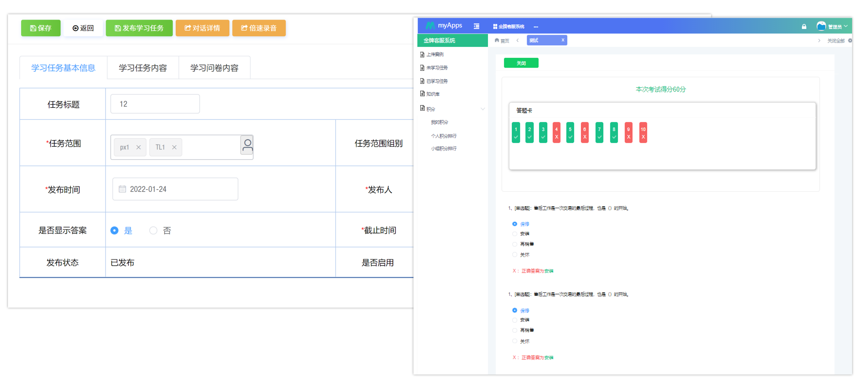Click the myApps logo
The image size is (868, 390).
[444, 25]
